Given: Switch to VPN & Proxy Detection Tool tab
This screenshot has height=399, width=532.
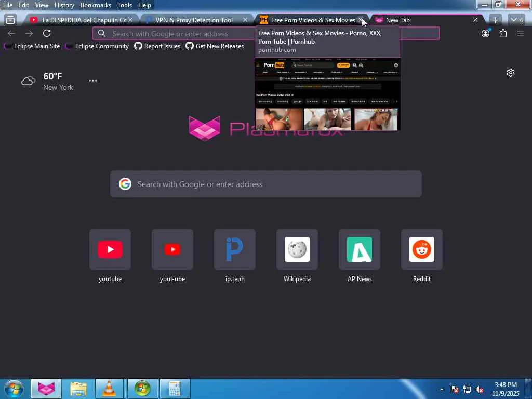Looking at the screenshot, I should pyautogui.click(x=194, y=20).
